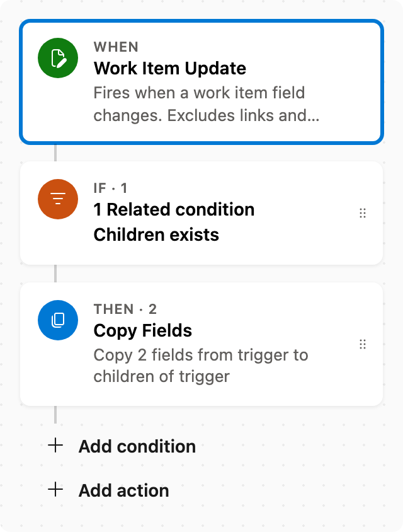
Task: Open the Copy Fields action card
Action: 201,344
